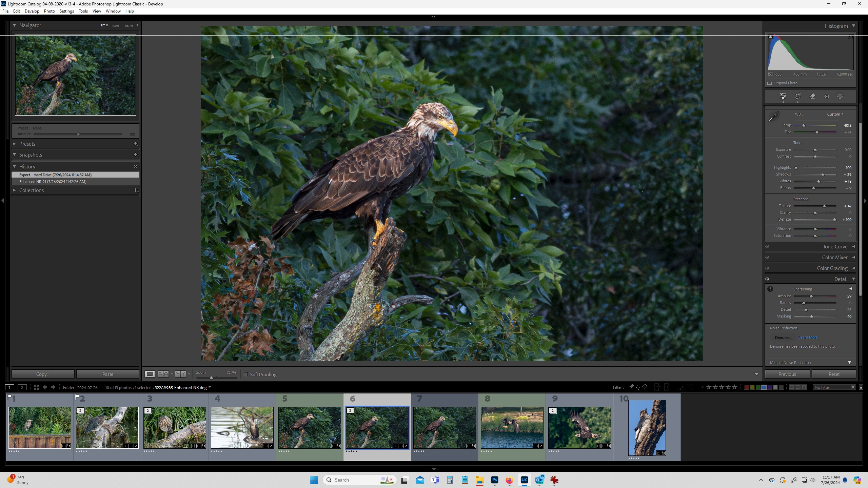Toggle Soft Proofing checkbox
This screenshot has height=488, width=868.
pyautogui.click(x=246, y=374)
